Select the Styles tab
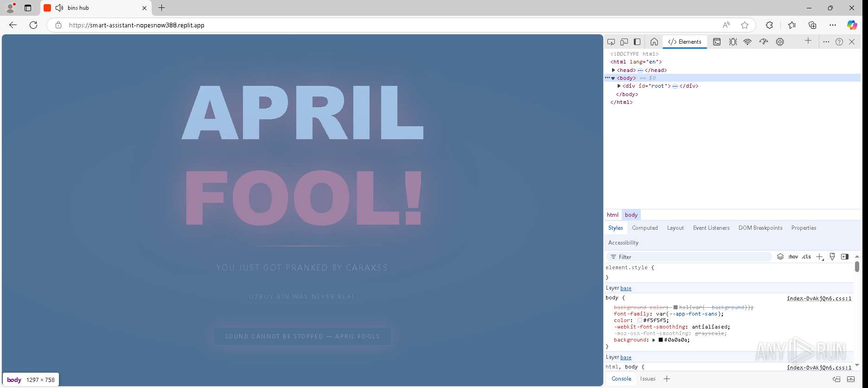Image resolution: width=868 pixels, height=388 pixels. [615, 228]
